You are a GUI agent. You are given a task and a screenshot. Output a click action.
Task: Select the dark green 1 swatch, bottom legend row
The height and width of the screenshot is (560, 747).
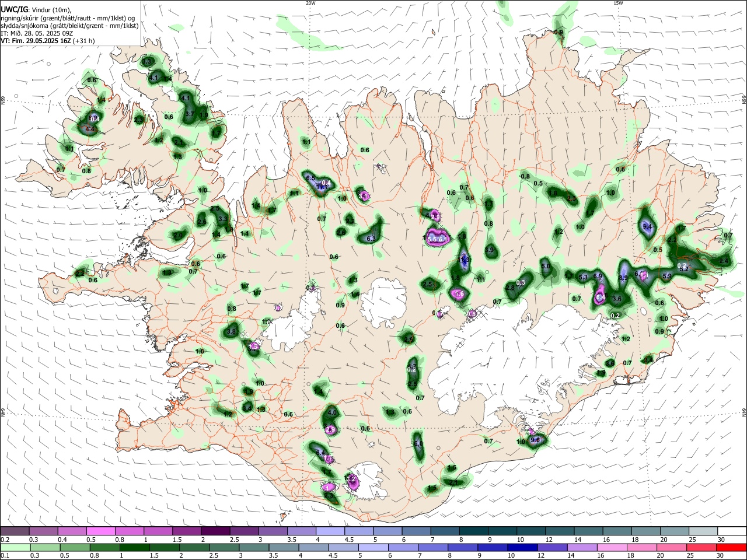(134, 547)
